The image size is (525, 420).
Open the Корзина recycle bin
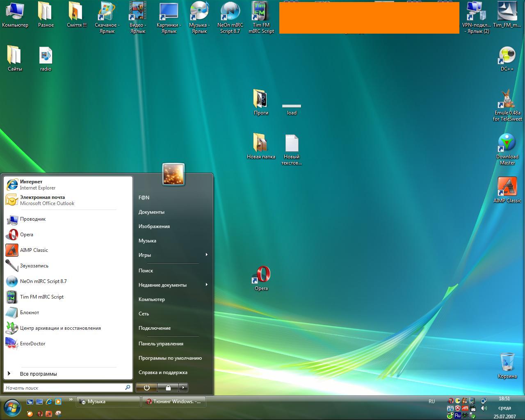point(507,362)
